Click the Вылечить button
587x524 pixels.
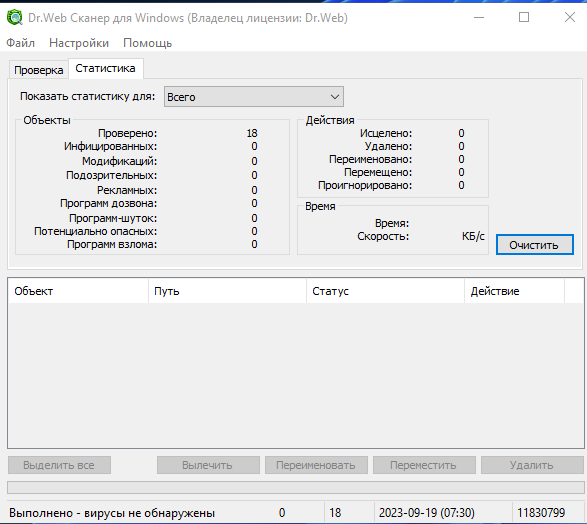(208, 465)
